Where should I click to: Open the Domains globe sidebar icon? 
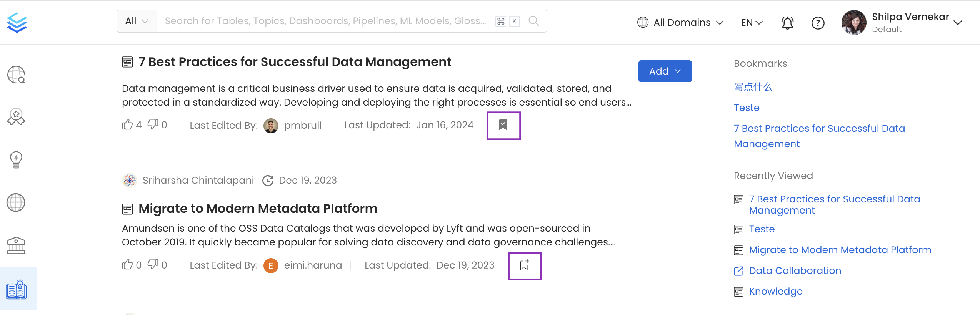[x=16, y=202]
